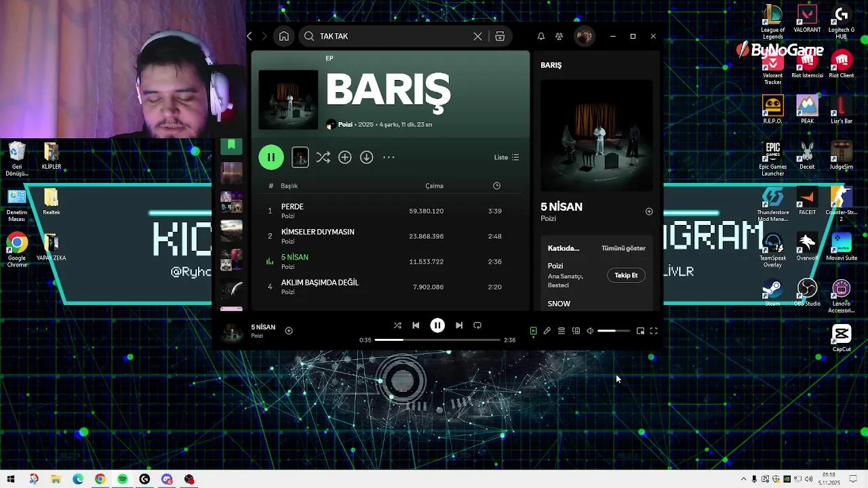The height and width of the screenshot is (488, 868).
Task: Open Connect to a device
Action: coord(576,331)
